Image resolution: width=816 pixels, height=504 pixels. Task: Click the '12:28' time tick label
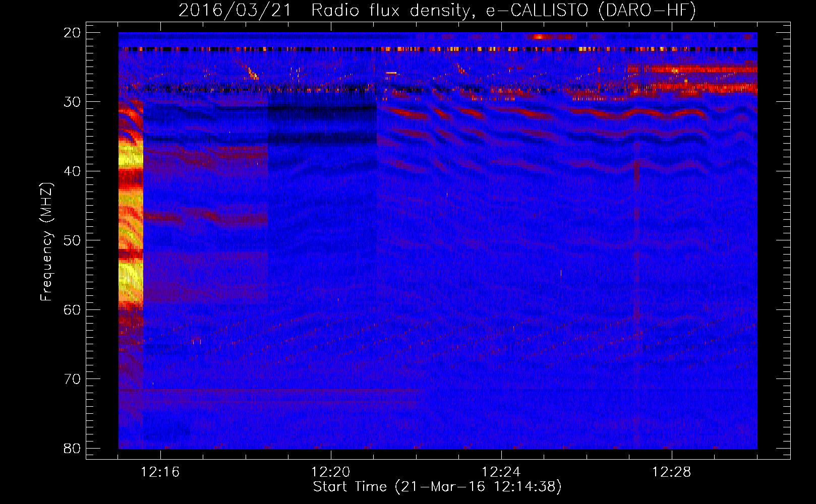pyautogui.click(x=671, y=472)
